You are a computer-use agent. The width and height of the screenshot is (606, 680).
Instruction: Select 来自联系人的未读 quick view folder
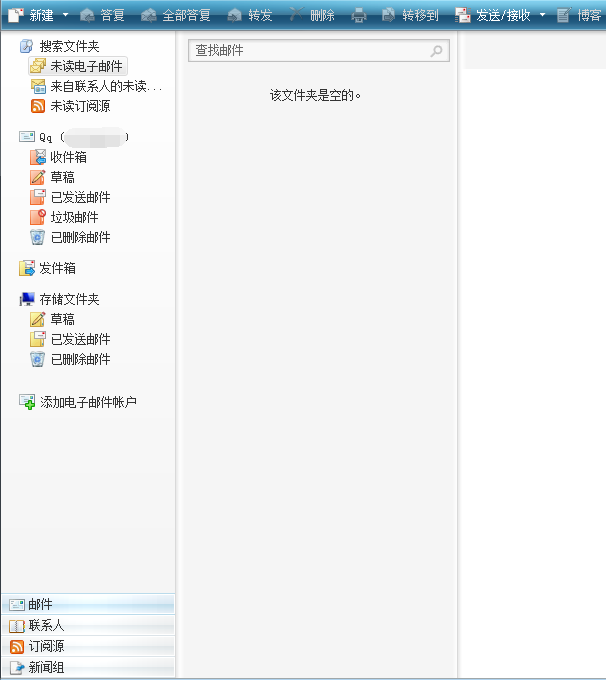(x=105, y=86)
